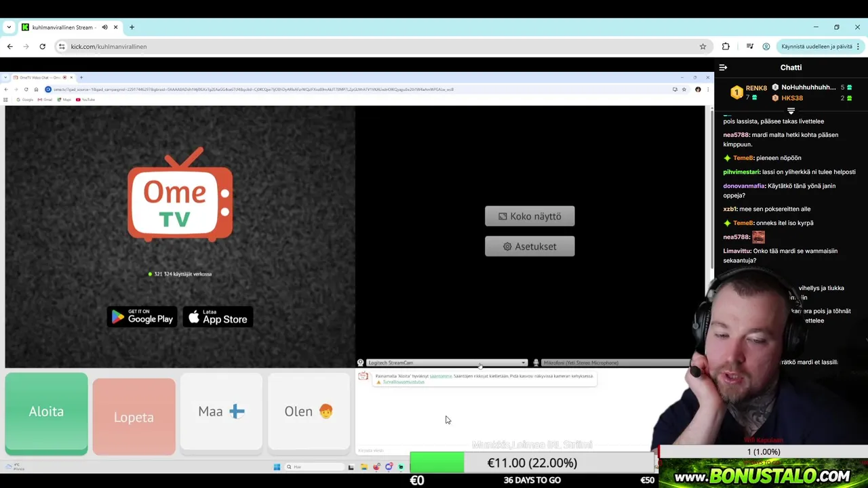
Task: Open the Turvallisuusmuistutus safety reminder link
Action: 403,382
